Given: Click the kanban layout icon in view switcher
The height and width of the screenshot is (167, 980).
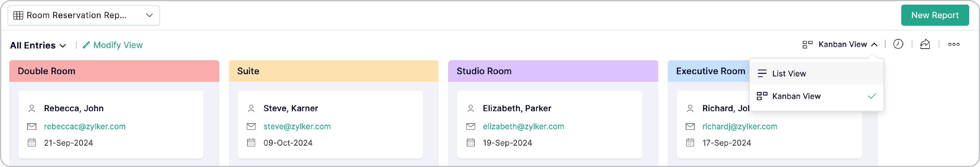Looking at the screenshot, I should click(807, 44).
